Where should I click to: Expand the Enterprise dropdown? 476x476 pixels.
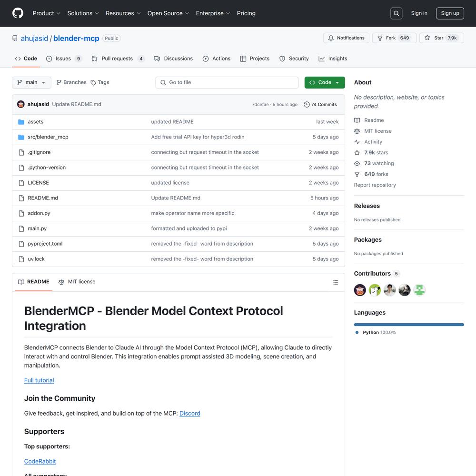point(213,13)
